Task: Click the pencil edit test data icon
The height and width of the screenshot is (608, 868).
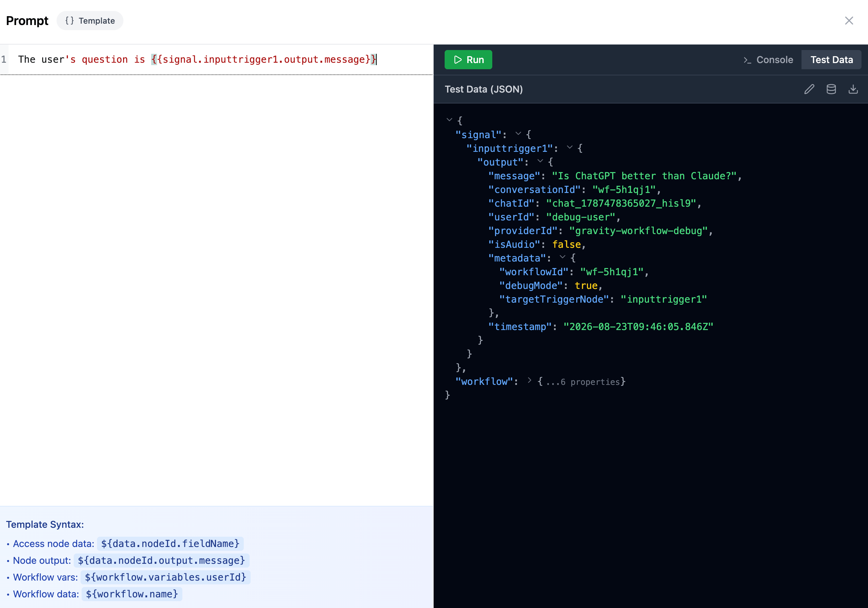Action: click(809, 89)
